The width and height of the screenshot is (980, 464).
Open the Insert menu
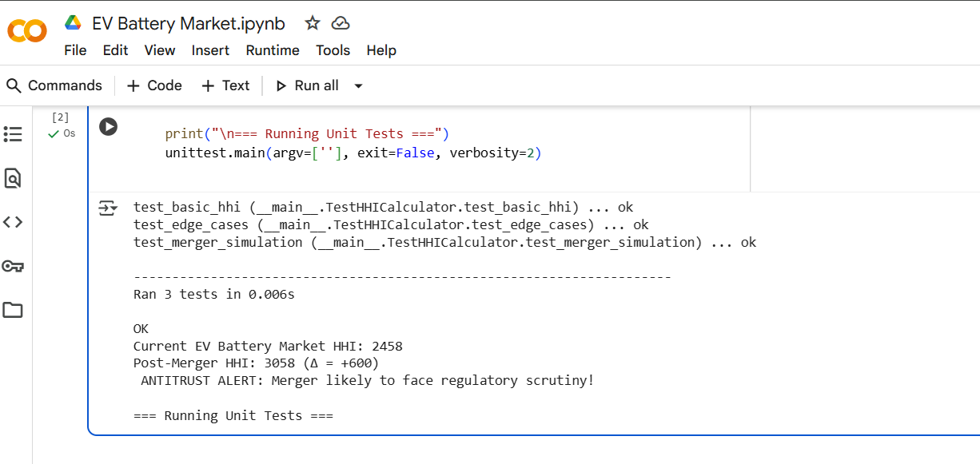point(210,50)
